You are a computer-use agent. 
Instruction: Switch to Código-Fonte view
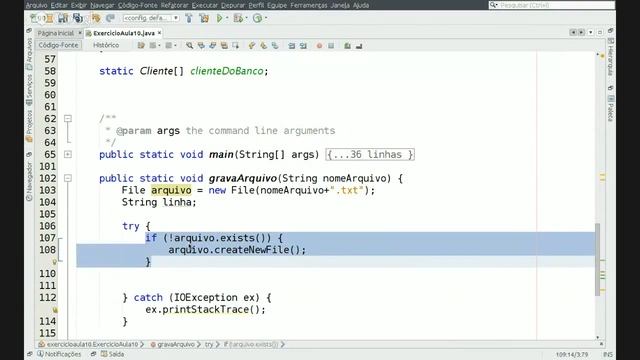(58, 45)
